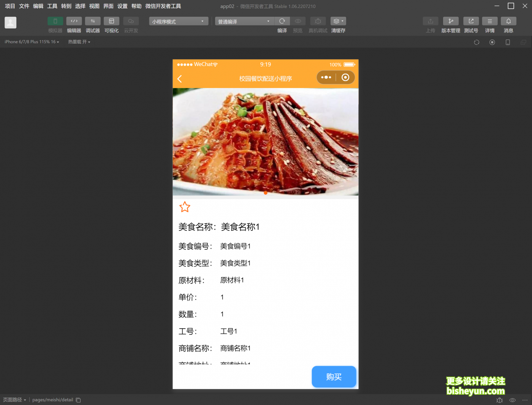
Task: Click the test account icon
Action: [471, 21]
